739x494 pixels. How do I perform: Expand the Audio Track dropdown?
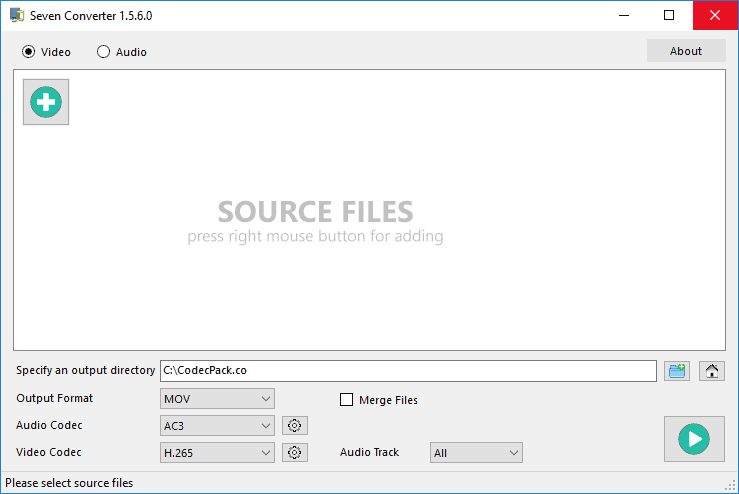[476, 453]
